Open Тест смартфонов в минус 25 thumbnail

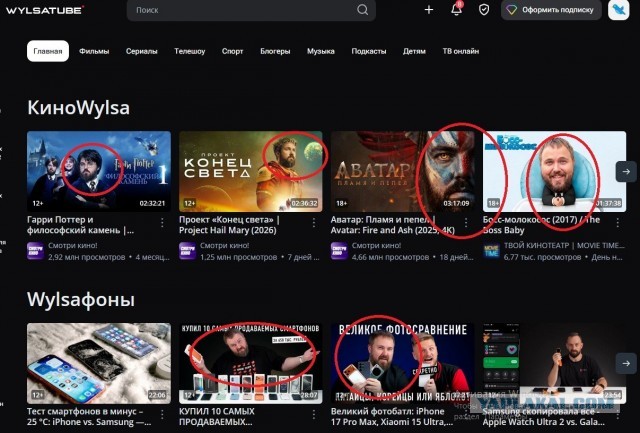click(x=99, y=363)
